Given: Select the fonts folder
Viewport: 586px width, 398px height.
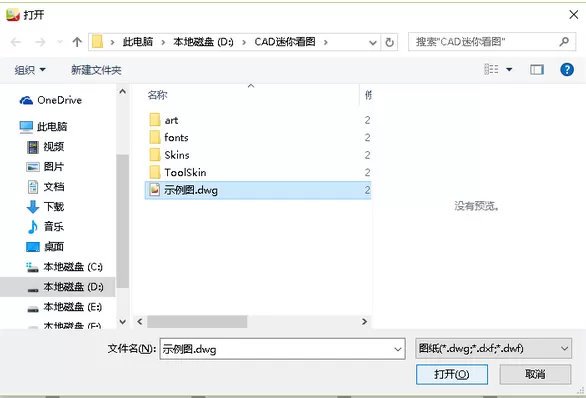Looking at the screenshot, I should pyautogui.click(x=169, y=138).
